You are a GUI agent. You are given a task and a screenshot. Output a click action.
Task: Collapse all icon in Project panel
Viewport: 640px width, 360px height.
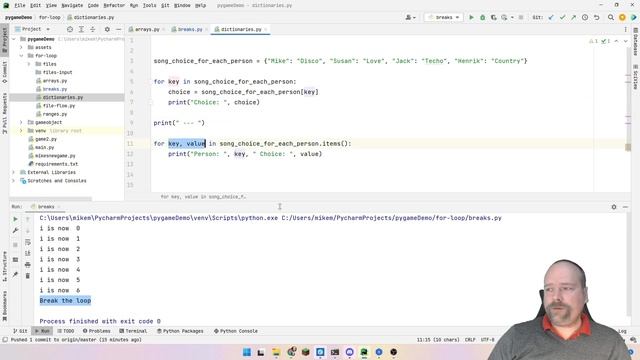pyautogui.click(x=93, y=29)
